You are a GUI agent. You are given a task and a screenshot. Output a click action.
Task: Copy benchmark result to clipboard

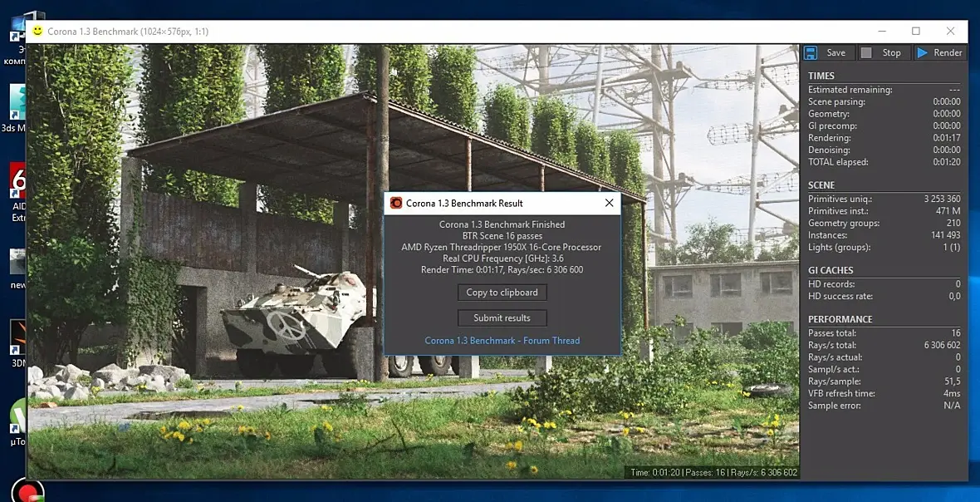point(502,292)
